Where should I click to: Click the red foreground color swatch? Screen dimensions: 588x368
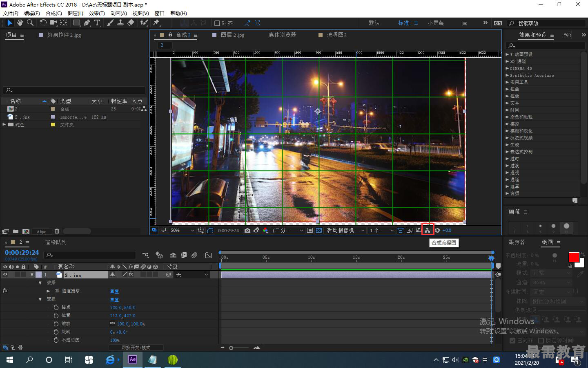[x=574, y=257]
